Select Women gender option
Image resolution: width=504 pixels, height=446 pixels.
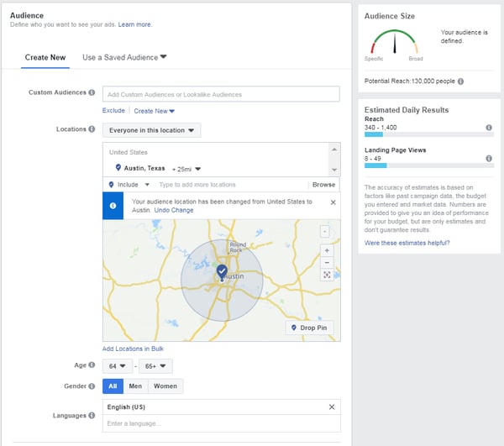point(165,386)
